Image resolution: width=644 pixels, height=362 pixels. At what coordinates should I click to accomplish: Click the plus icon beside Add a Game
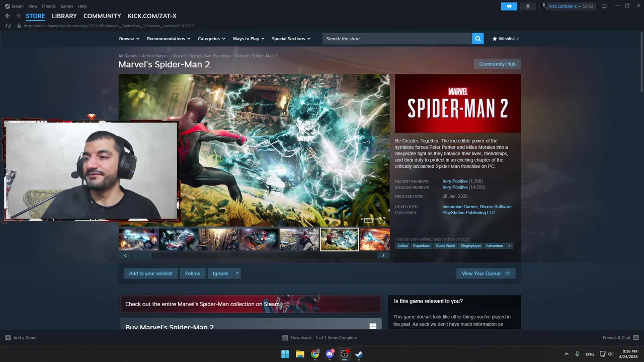tap(8, 338)
